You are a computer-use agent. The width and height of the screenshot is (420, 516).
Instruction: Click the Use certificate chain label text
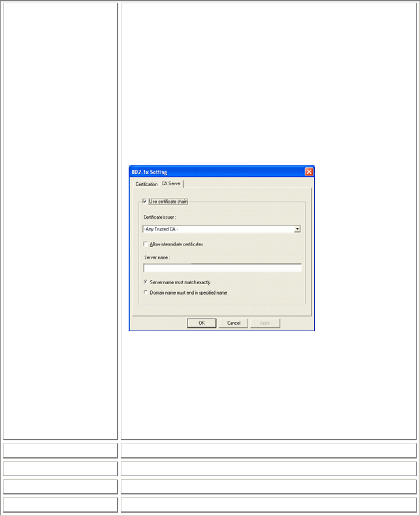point(169,201)
